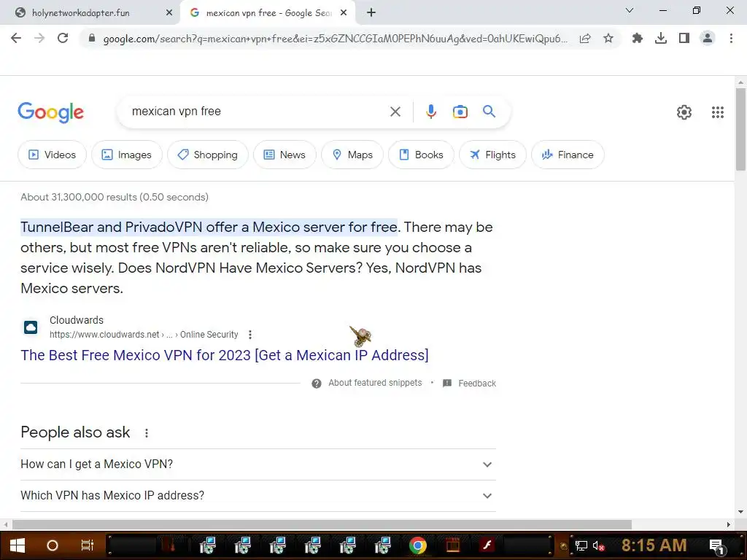Close the Google Search tab
The image size is (747, 560).
tap(344, 13)
